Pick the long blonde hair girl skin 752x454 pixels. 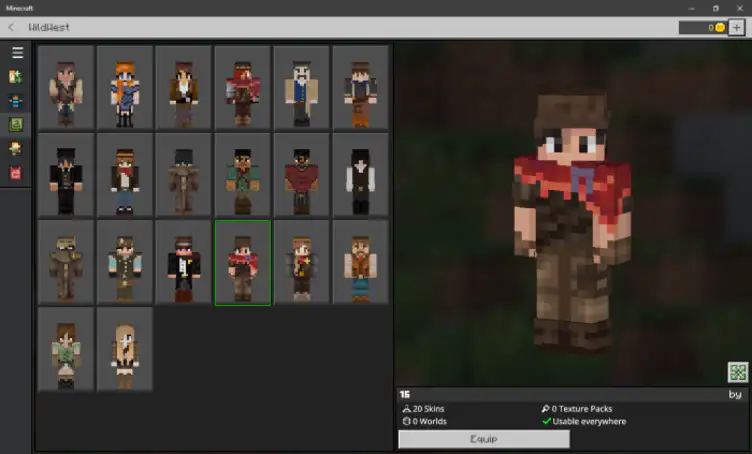[x=125, y=349]
